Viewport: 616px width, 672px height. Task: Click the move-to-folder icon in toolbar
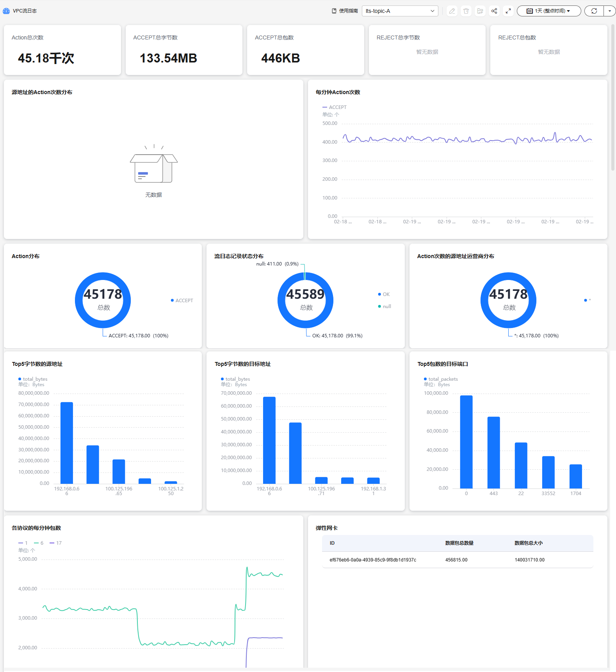point(480,11)
